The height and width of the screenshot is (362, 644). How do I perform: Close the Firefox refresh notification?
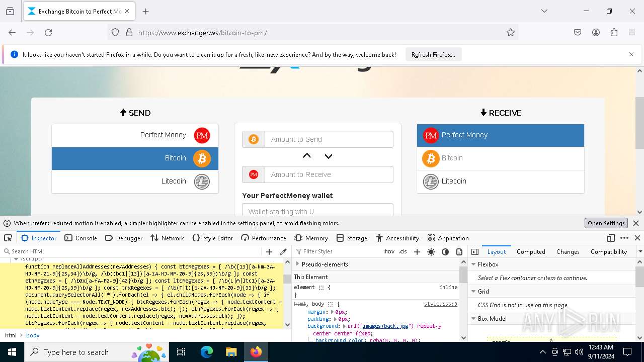click(x=631, y=54)
